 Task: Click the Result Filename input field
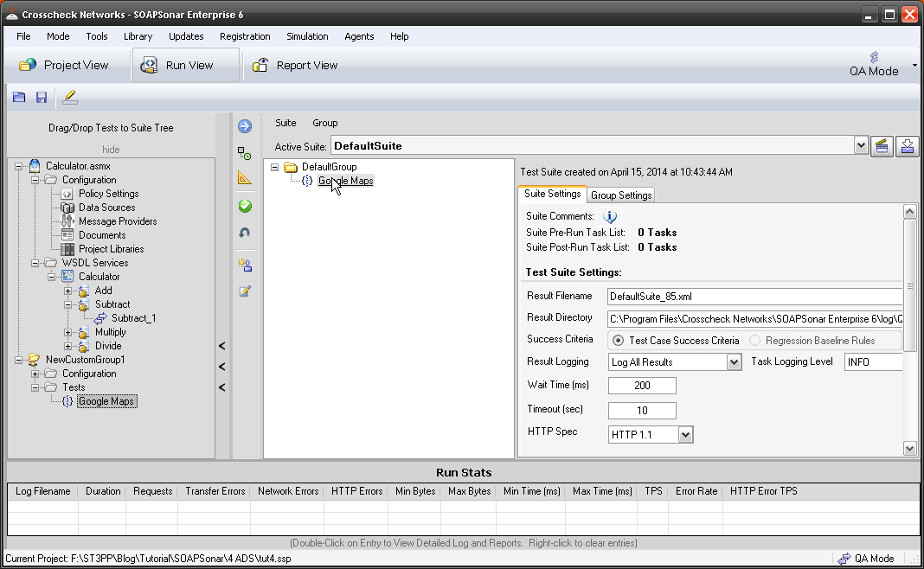[754, 297]
